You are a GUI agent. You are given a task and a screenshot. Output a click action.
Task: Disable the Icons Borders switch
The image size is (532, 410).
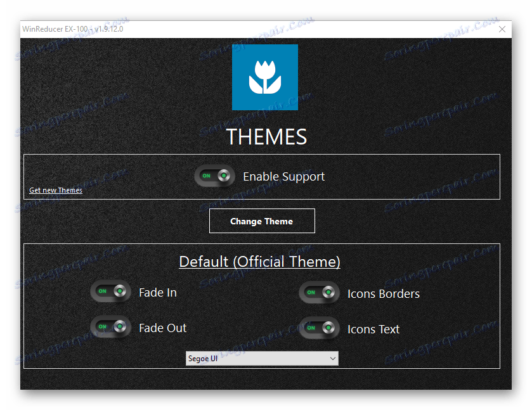[320, 293]
